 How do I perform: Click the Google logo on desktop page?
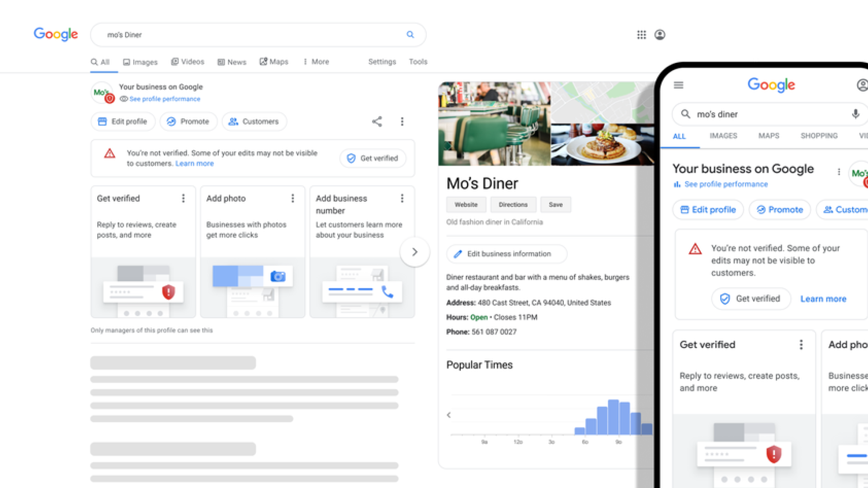pos(56,34)
